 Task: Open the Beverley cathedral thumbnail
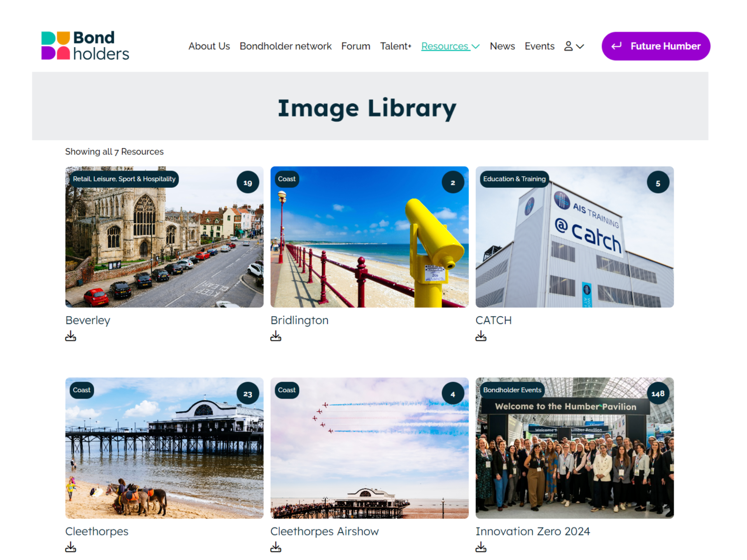click(164, 241)
